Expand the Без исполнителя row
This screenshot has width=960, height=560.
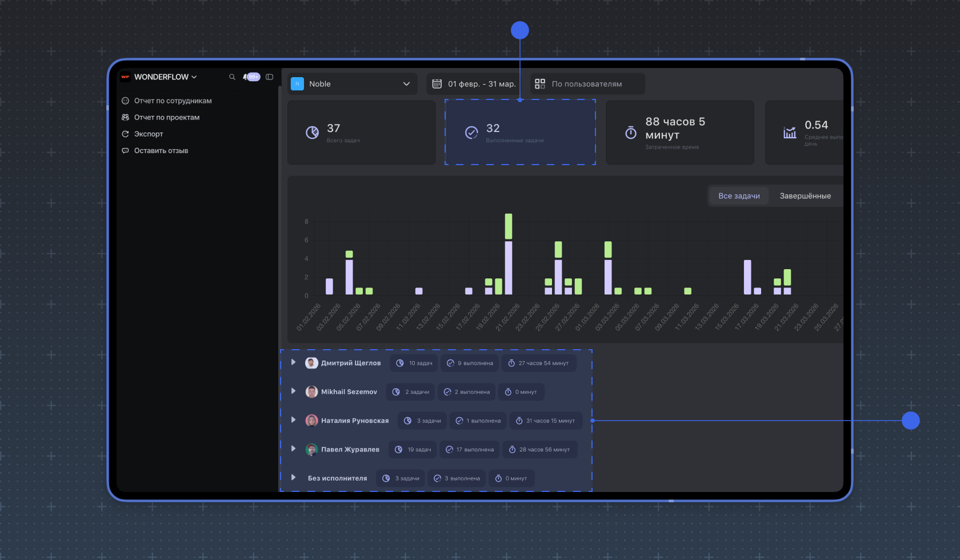click(294, 477)
